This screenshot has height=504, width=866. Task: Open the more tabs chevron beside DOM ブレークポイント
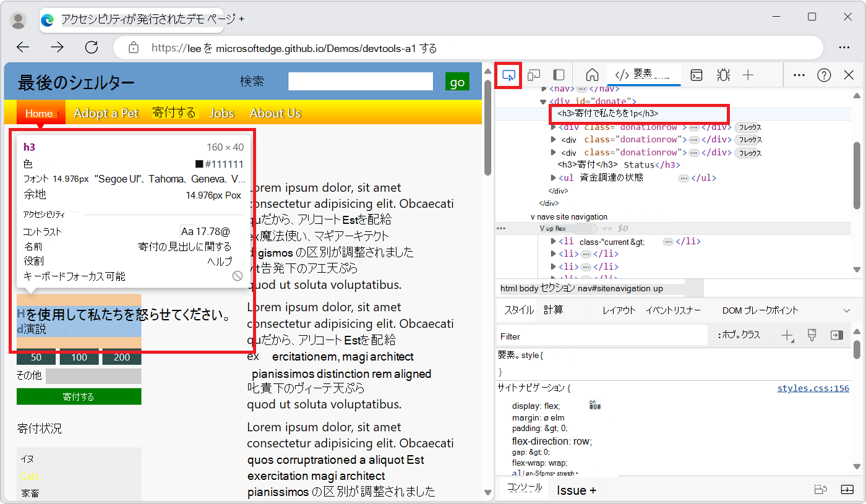(847, 309)
